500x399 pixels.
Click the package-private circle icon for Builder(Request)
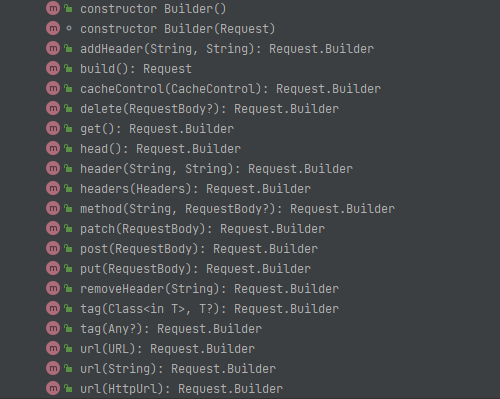click(69, 28)
